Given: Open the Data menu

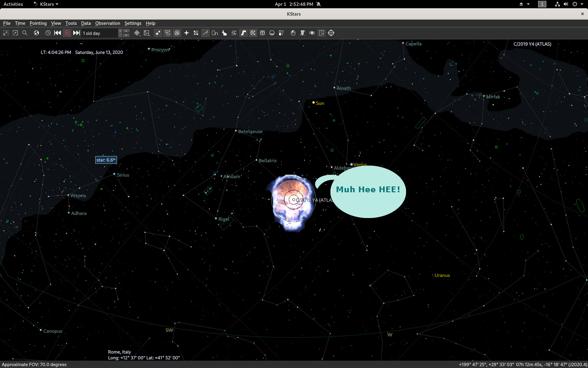Looking at the screenshot, I should [86, 23].
